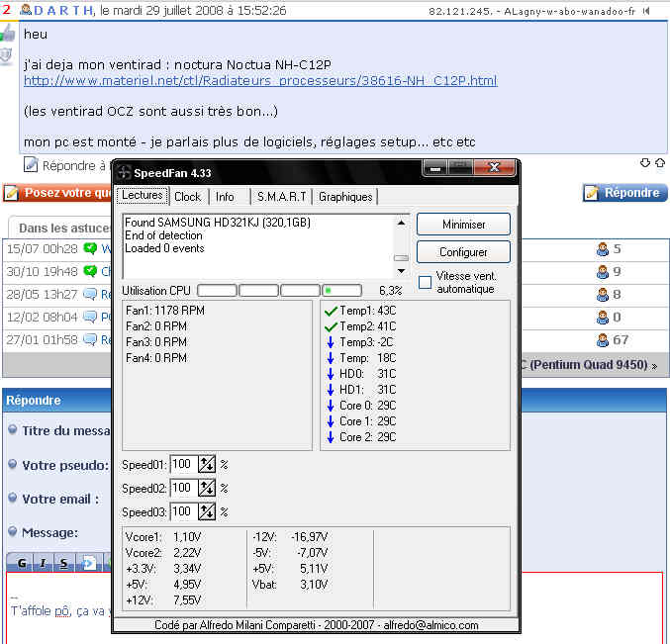The image size is (670, 644).
Task: Switch to the Clock tab
Action: [188, 197]
